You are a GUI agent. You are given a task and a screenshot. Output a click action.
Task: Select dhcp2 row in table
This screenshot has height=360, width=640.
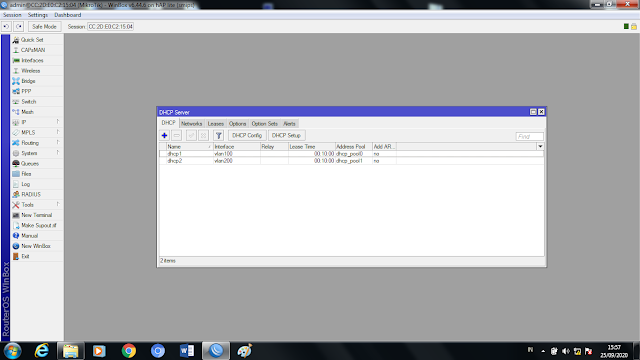[351, 161]
